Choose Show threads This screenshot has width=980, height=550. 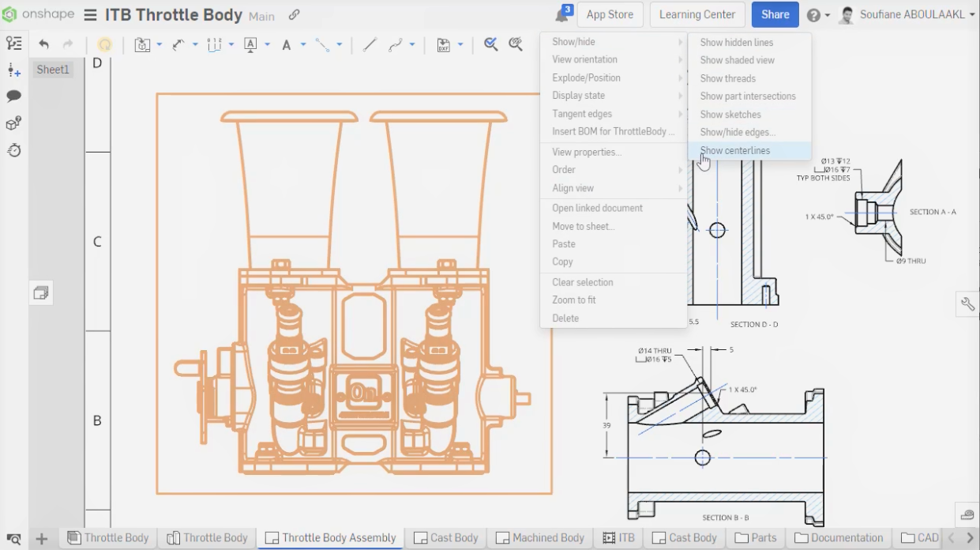pyautogui.click(x=749, y=78)
